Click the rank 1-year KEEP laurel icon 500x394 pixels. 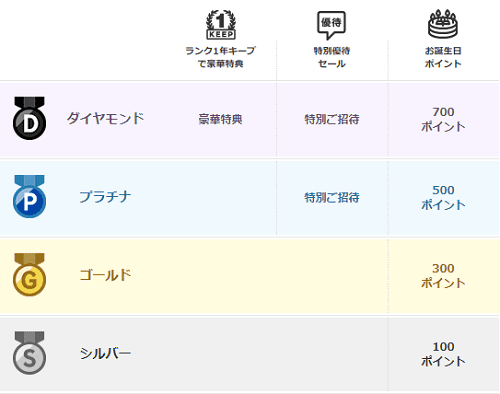point(221,25)
